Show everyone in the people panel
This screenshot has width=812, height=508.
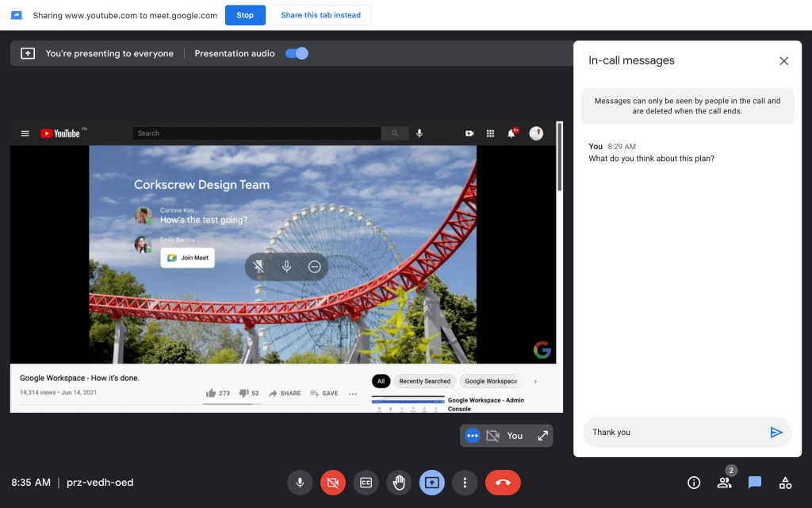click(x=724, y=483)
